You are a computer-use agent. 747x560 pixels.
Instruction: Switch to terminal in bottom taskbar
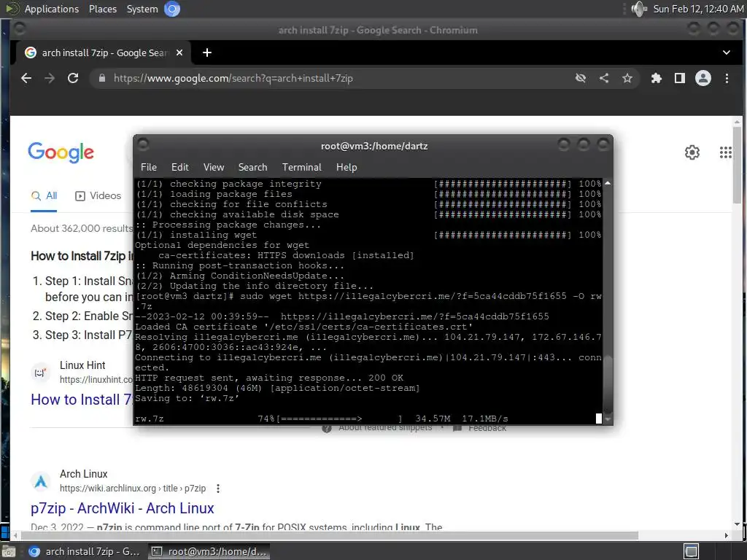point(209,551)
